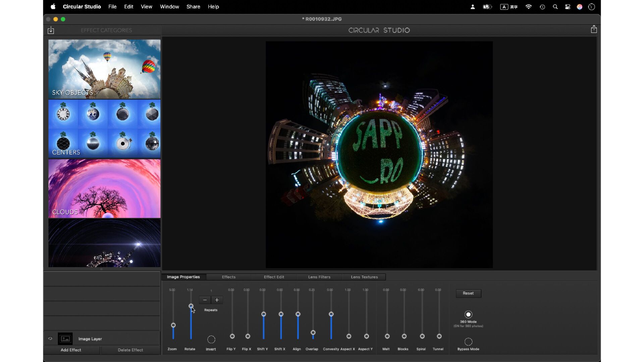Open the View menu

146,7
